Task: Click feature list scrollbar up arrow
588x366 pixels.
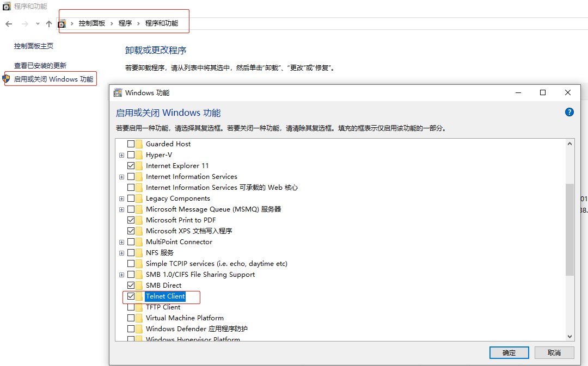Action: [x=569, y=144]
